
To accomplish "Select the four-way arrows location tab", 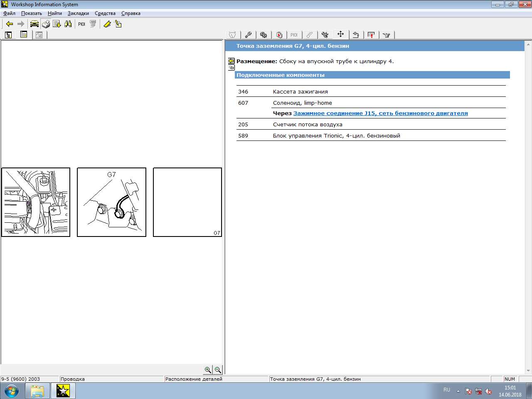I will (340, 34).
